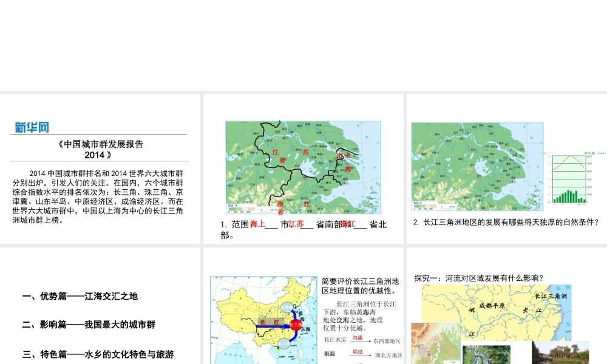The width and height of the screenshot is (607, 364).
Task: Click the red answer 江苏 in blank
Action: click(x=296, y=224)
